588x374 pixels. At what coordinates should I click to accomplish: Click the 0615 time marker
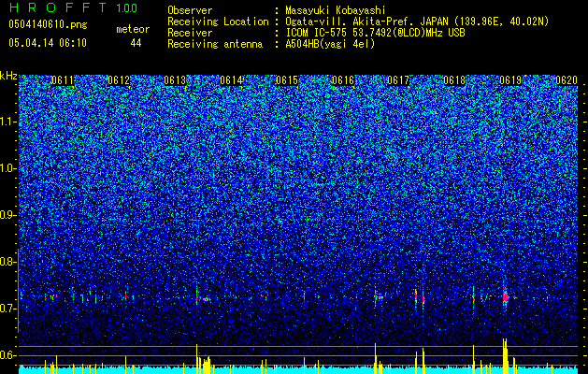coord(287,80)
